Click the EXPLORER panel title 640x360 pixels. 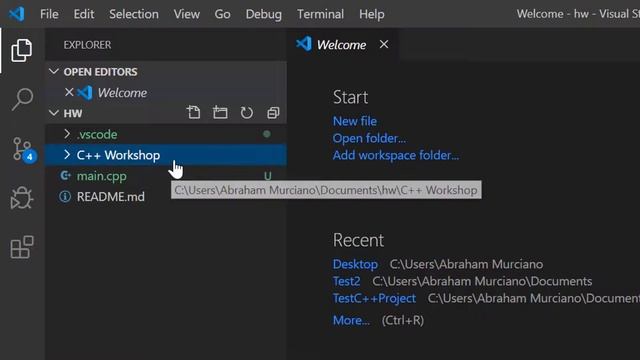point(87,45)
